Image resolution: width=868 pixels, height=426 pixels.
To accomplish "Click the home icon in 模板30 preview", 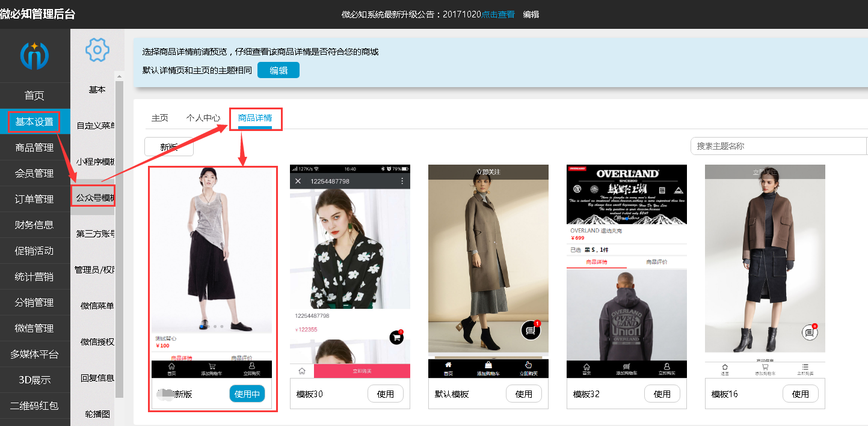I will click(x=302, y=371).
